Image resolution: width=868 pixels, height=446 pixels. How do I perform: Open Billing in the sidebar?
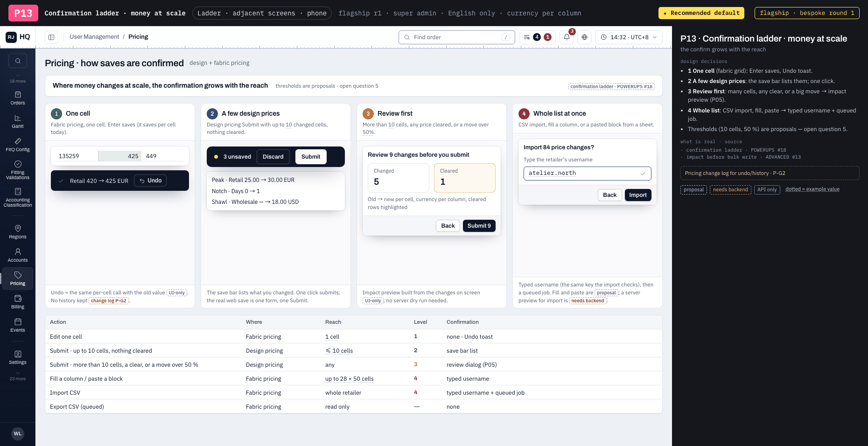pyautogui.click(x=18, y=302)
